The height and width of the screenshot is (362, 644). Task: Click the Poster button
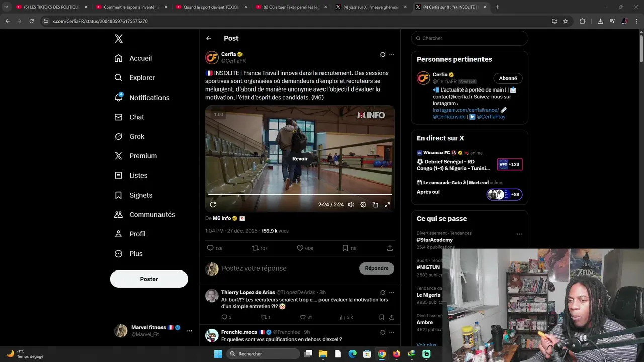click(149, 279)
